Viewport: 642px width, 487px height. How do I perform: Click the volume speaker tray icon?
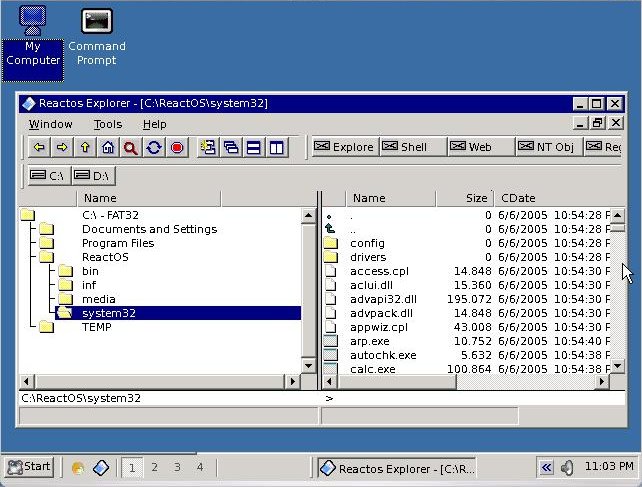[x=567, y=467]
